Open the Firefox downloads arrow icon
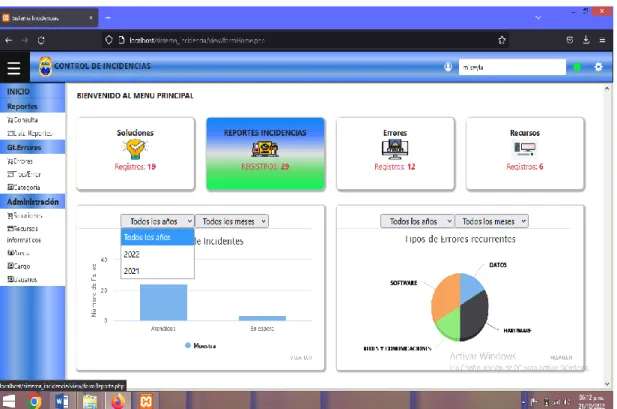Viewport: 617px width, 409px height. click(x=586, y=40)
